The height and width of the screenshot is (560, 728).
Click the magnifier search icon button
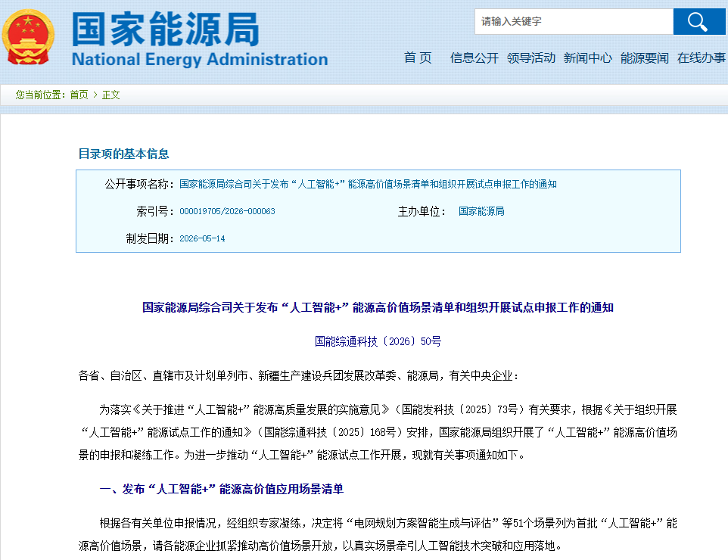pyautogui.click(x=698, y=21)
